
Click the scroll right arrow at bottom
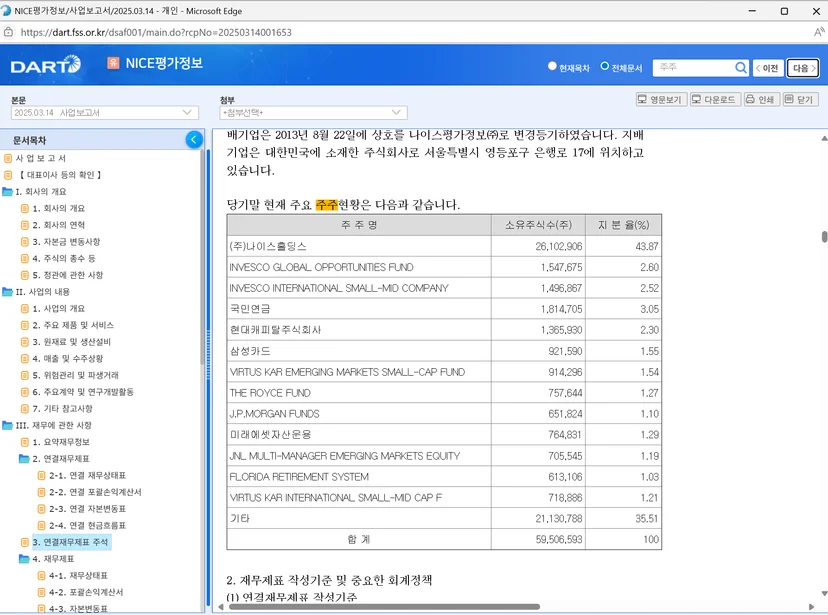pos(812,607)
